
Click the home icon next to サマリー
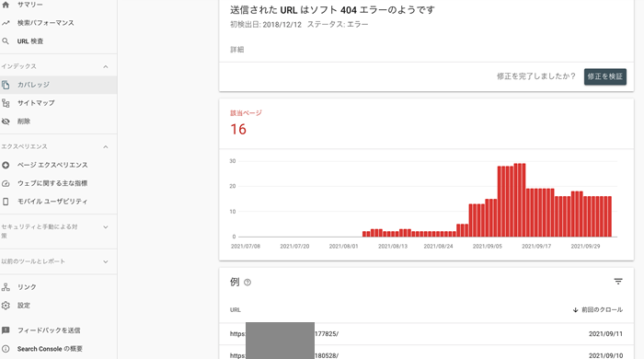(6, 5)
